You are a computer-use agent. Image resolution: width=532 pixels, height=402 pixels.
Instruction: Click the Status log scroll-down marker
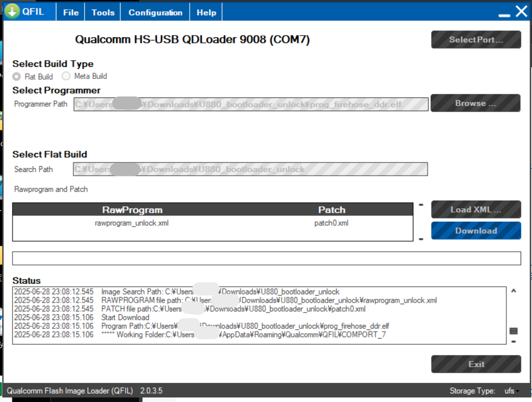coord(513,342)
